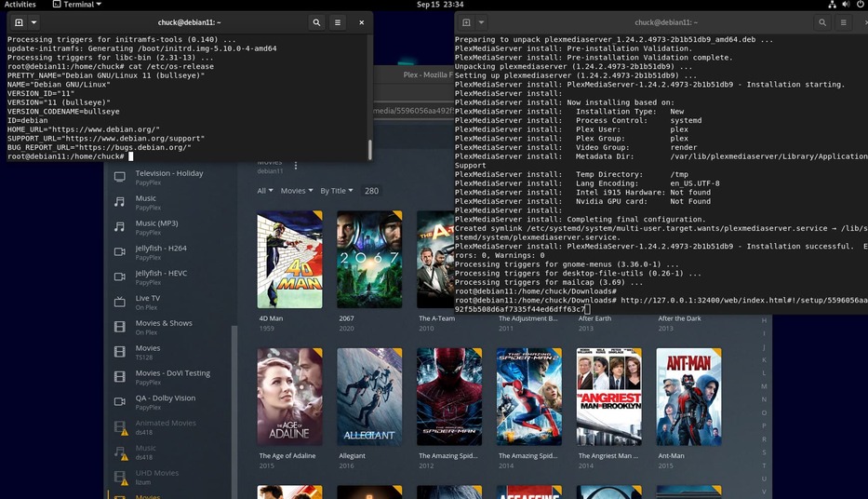Open the system volume indicator

(847, 5)
